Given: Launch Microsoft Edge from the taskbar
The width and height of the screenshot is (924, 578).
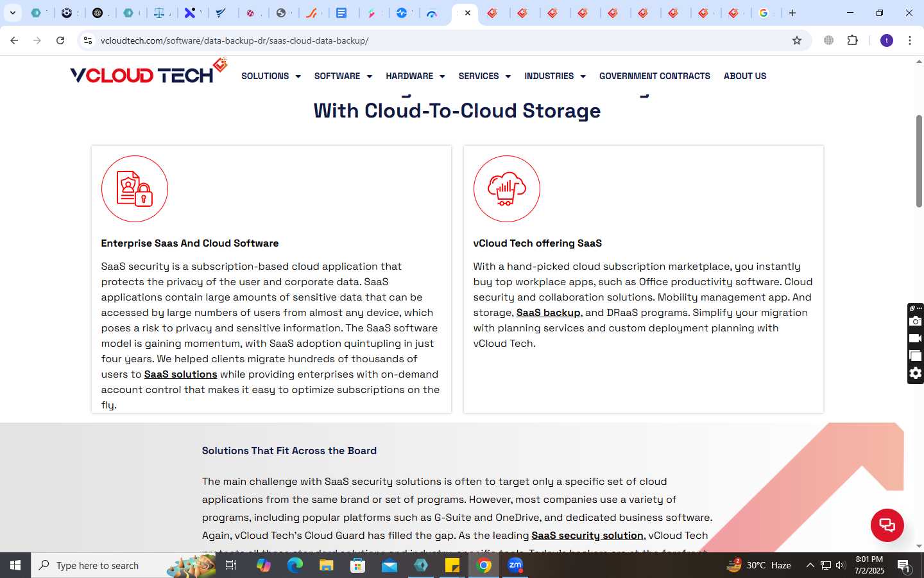Looking at the screenshot, I should tap(295, 565).
